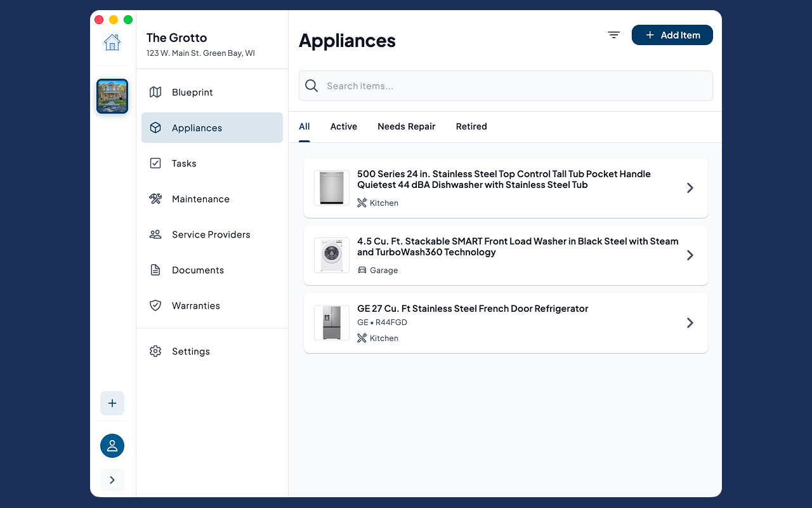Click the 123 W. Main St. address
The width and height of the screenshot is (812, 508).
pos(200,53)
